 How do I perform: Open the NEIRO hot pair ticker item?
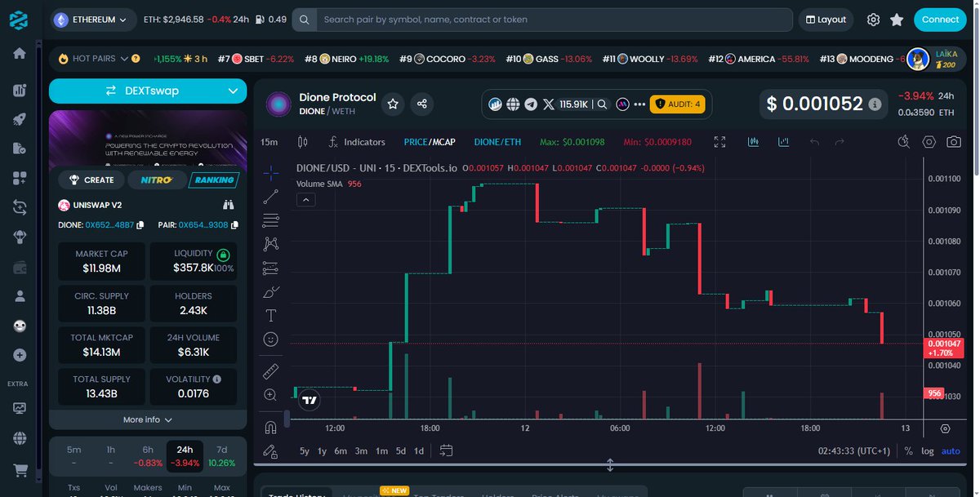pos(347,59)
